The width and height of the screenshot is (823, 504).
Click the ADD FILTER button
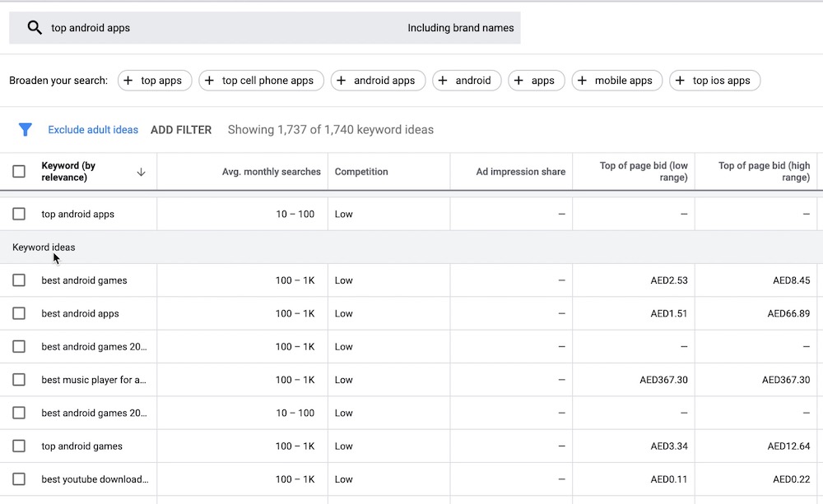pyautogui.click(x=181, y=130)
